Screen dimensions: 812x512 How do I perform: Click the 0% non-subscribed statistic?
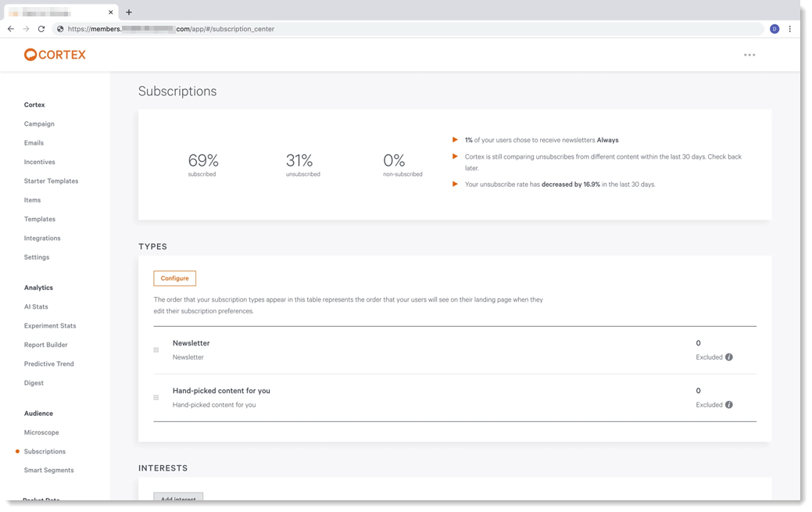pos(402,165)
